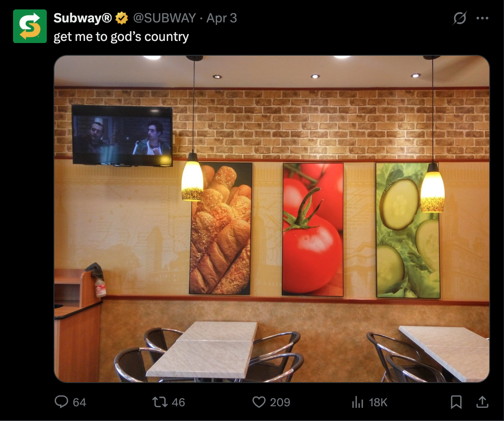This screenshot has width=504, height=421.
Task: Open Subway's green profile avatar
Action: [x=30, y=26]
